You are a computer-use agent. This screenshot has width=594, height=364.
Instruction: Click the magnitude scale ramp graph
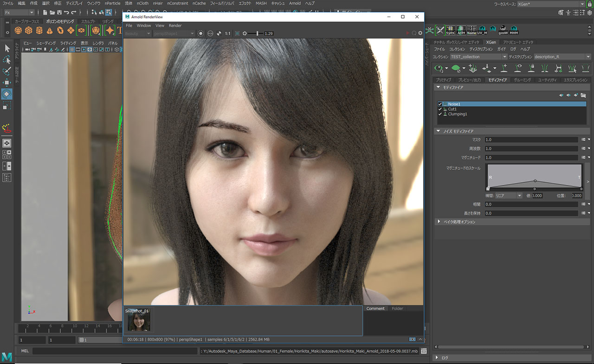point(535,176)
